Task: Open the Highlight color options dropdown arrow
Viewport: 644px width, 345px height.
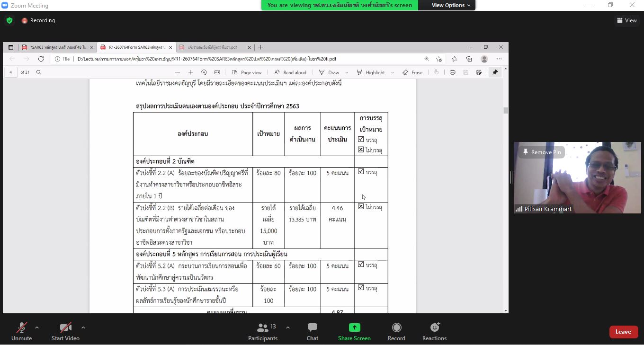Action: click(x=392, y=72)
